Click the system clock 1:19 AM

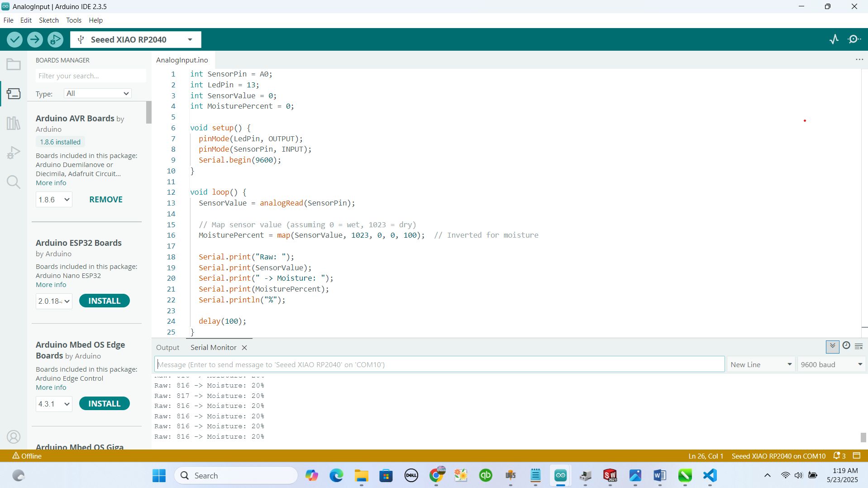pos(845,471)
